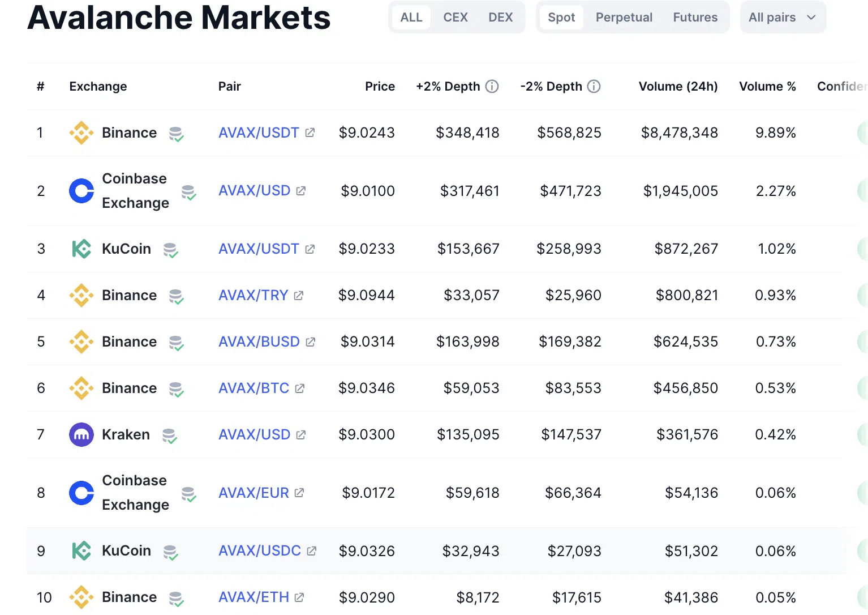The width and height of the screenshot is (868, 615).
Task: Switch to DEX exchange filter
Action: coord(501,18)
